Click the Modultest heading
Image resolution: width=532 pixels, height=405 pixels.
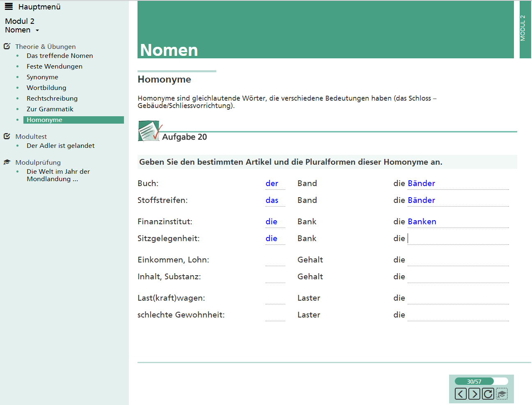[31, 137]
